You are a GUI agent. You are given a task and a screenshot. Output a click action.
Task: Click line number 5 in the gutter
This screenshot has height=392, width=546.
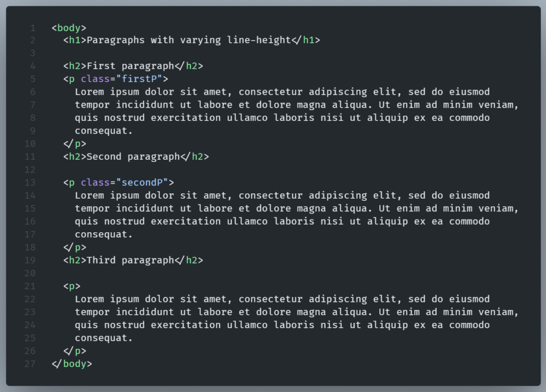(33, 79)
